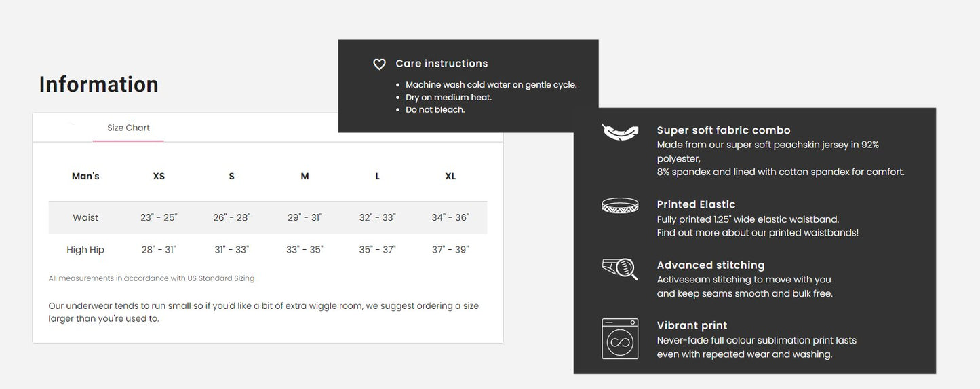Click 'Find out more about our printed waistbands!'
980x389 pixels.
758,233
